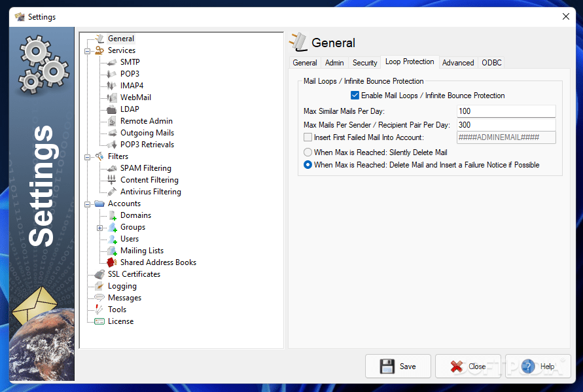Collapse the Services tree branch
This screenshot has height=392, width=583.
point(87,50)
